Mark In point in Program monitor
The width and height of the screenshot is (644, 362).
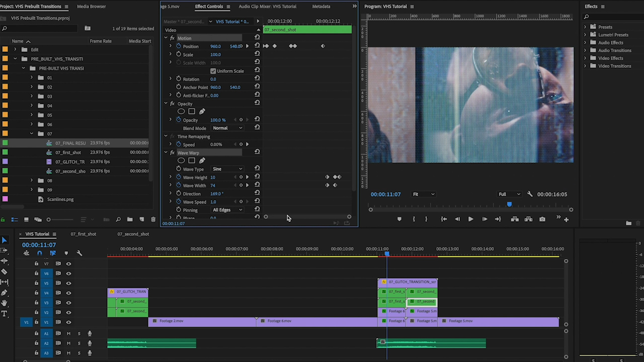(x=414, y=219)
